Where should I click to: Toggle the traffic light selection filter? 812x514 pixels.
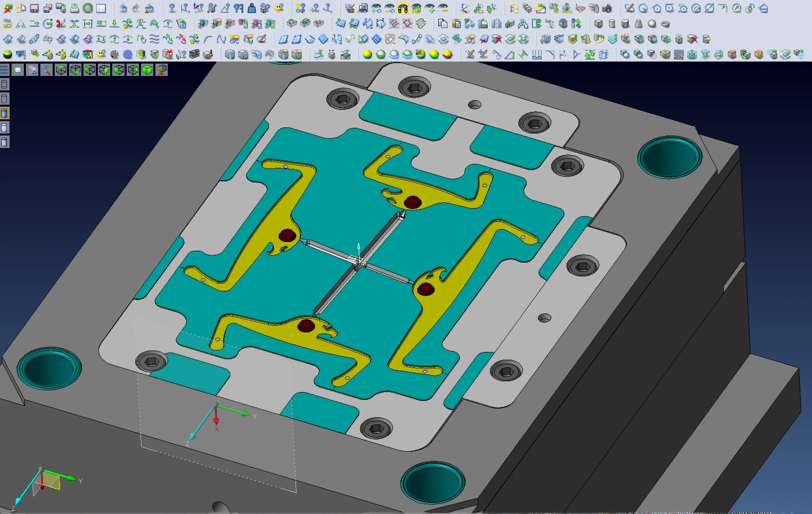coord(403,8)
